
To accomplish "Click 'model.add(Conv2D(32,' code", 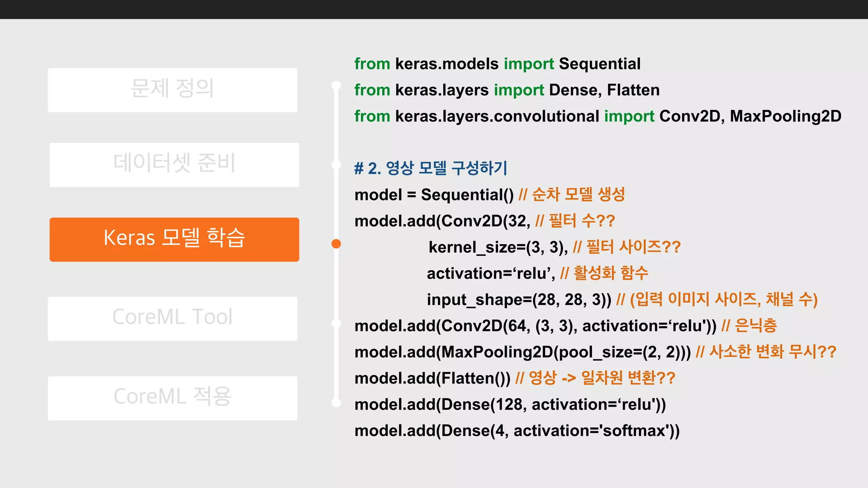I will (442, 221).
